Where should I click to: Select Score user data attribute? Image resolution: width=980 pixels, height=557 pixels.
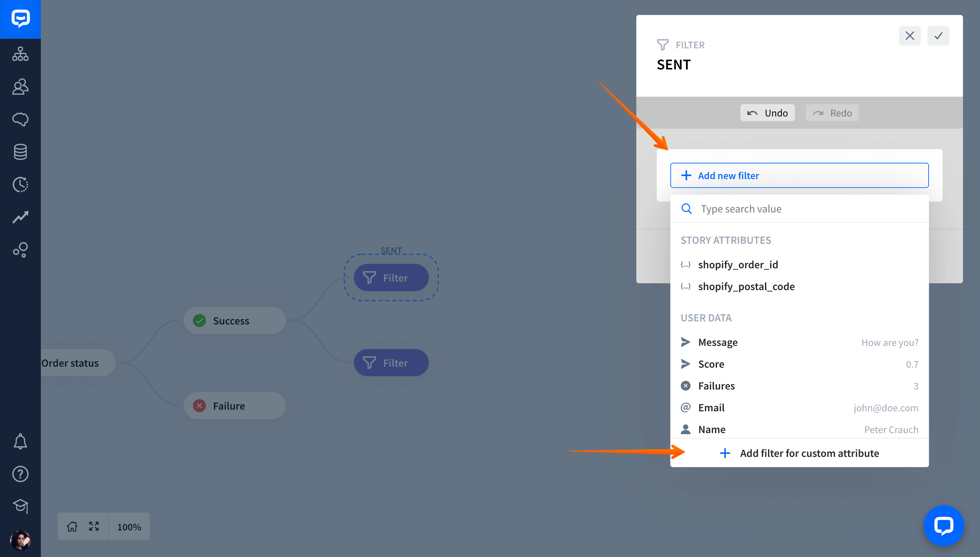799,364
